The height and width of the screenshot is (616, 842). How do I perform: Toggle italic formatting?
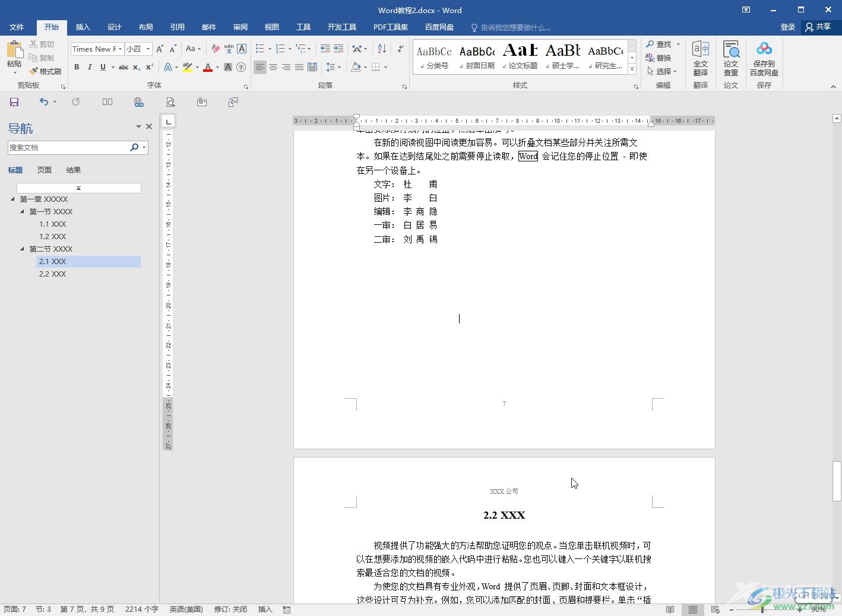(x=90, y=67)
